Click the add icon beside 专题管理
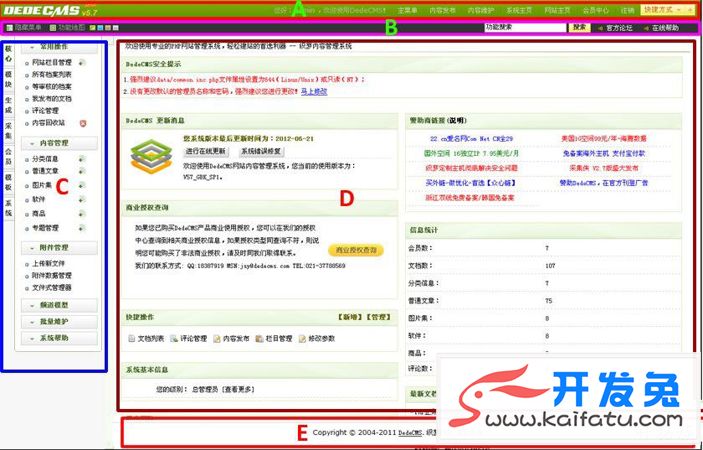This screenshot has height=450, width=703. pyautogui.click(x=81, y=228)
